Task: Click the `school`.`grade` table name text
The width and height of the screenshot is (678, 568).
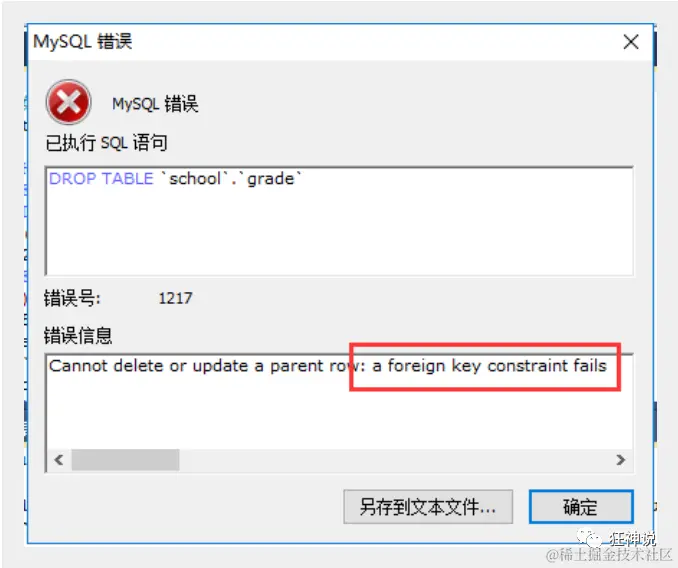Action: [x=231, y=179]
